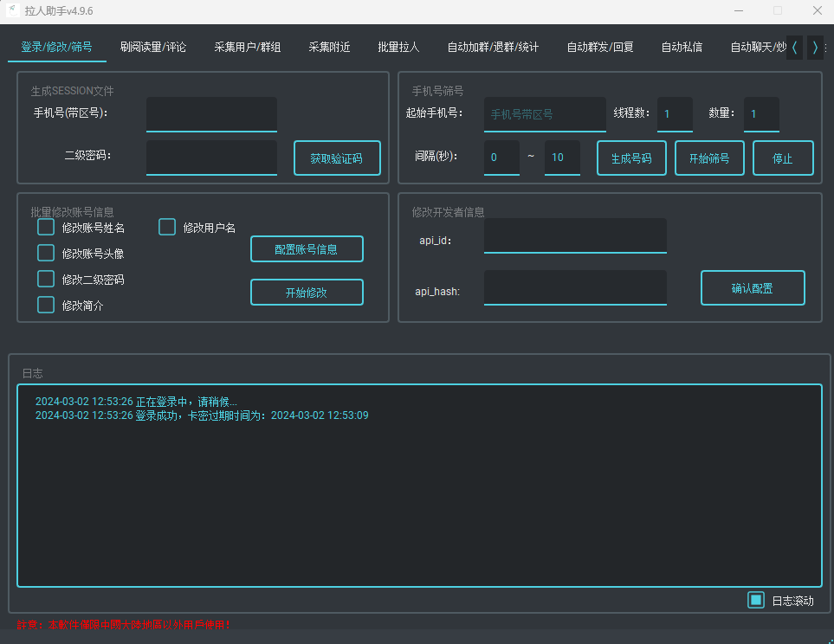834x644 pixels.
Task: Click the 起始手机号 input field
Action: pyautogui.click(x=545, y=114)
